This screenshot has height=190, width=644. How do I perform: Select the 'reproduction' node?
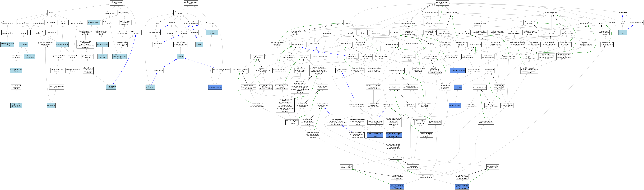[623, 13]
